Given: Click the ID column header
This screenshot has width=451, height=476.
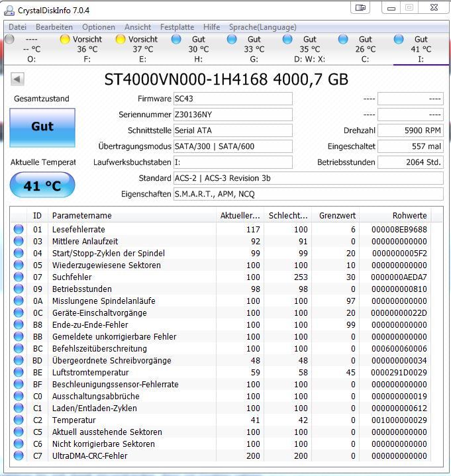Looking at the screenshot, I should tap(37, 216).
